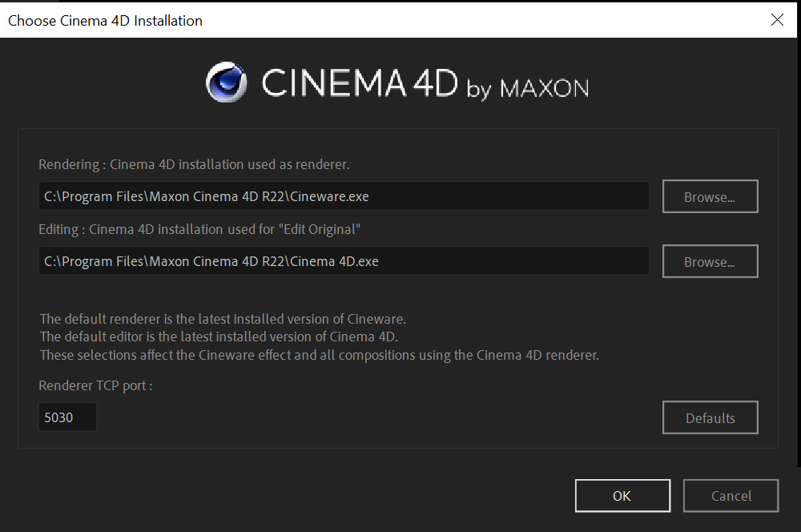The image size is (801, 532).
Task: Click the dialog title Choose Cinema 4D Installation
Action: pos(105,20)
